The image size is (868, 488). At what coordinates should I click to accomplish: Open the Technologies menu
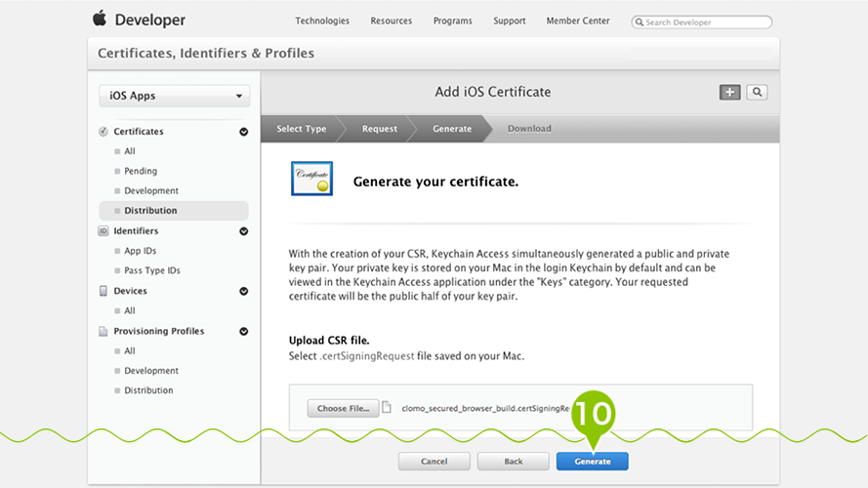pos(322,21)
